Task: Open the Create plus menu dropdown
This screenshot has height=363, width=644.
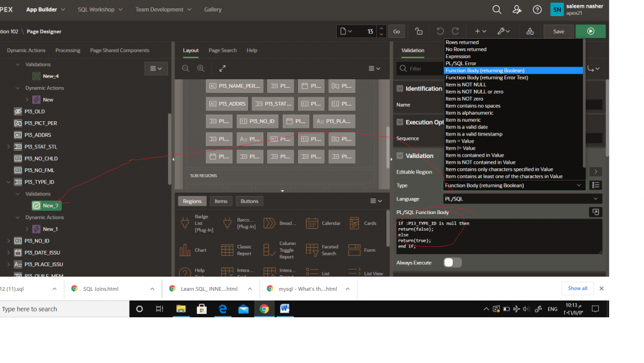Action: (480, 31)
